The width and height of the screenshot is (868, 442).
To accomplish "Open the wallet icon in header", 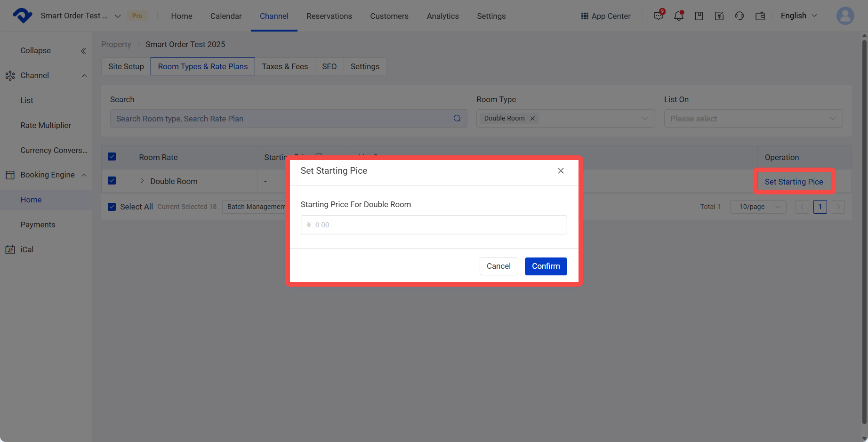I will [760, 16].
